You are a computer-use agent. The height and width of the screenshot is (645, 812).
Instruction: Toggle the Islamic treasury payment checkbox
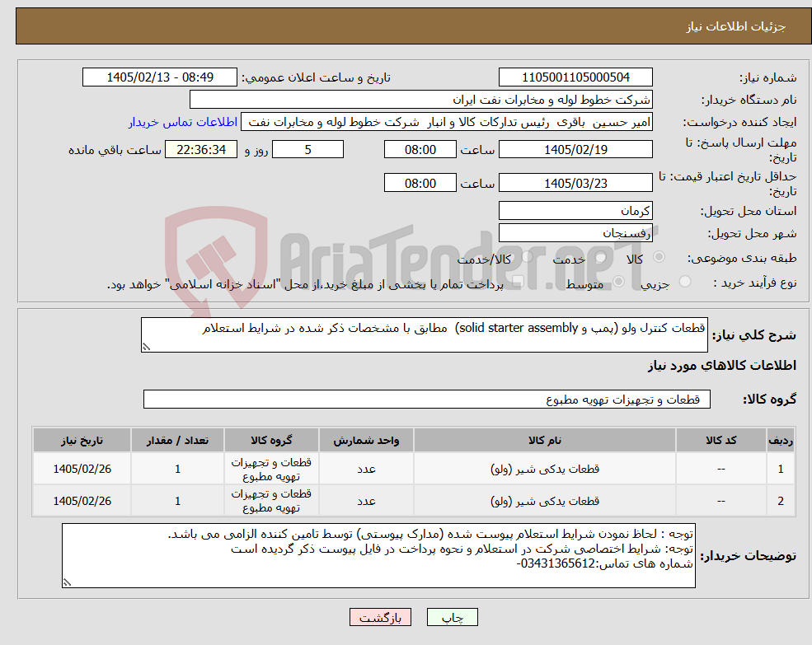pyautogui.click(x=518, y=282)
